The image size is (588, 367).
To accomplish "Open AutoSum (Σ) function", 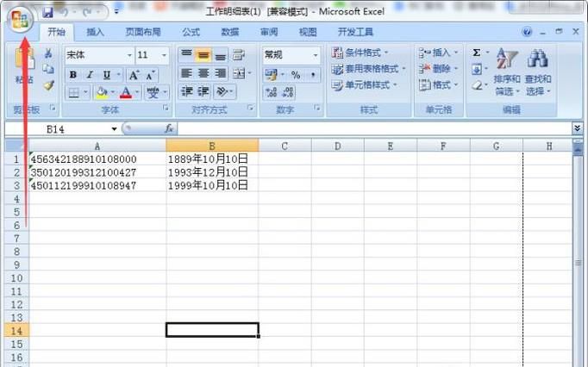I will [x=476, y=53].
